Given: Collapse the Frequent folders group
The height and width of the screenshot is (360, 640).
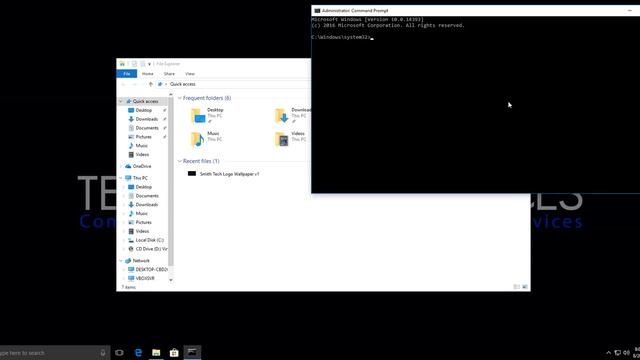Looking at the screenshot, I should tap(180, 98).
